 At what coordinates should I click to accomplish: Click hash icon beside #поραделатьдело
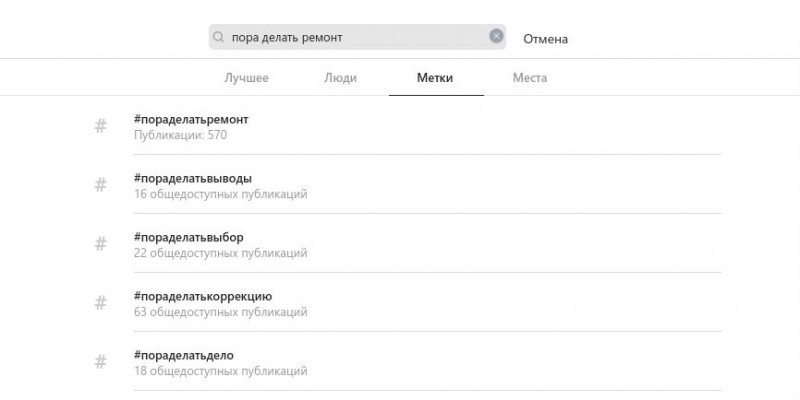(x=101, y=362)
